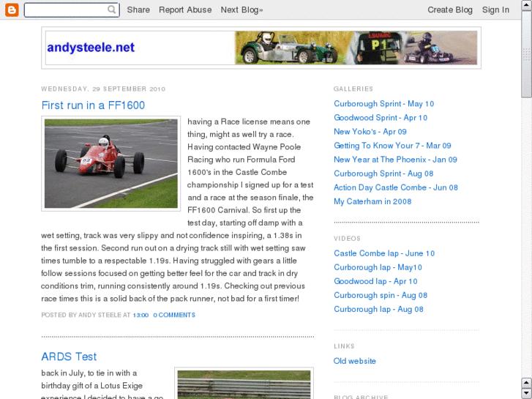
Task: View the ARDS Test post photo
Action: click(244, 384)
